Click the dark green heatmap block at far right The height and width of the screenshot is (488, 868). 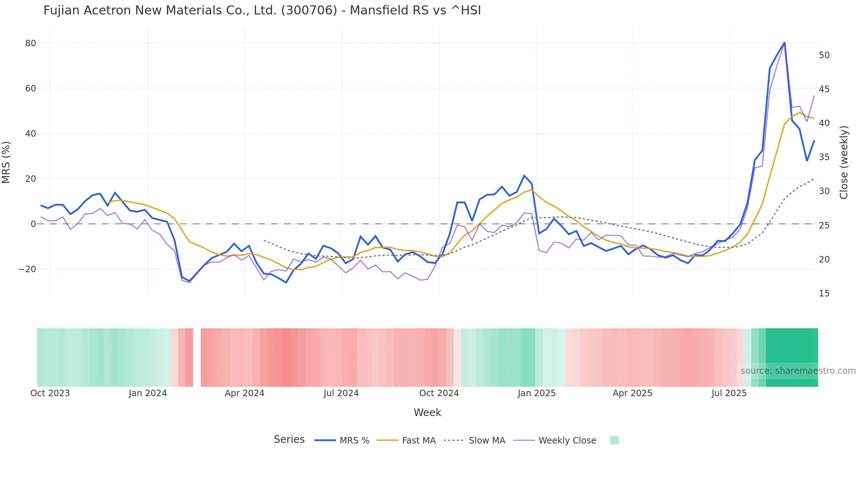pyautogui.click(x=792, y=358)
